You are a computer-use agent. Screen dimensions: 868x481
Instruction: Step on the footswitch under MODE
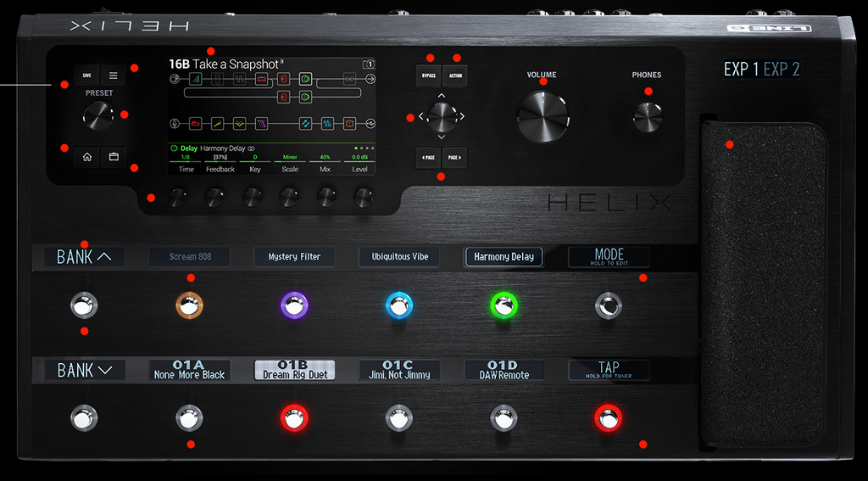(x=609, y=305)
